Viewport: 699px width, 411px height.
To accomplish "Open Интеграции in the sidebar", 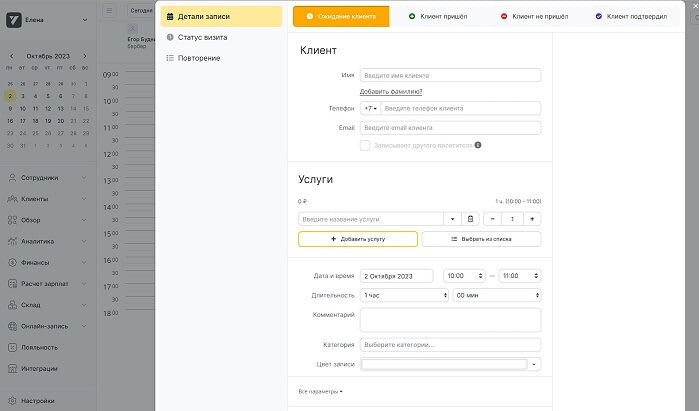I will coord(40,369).
